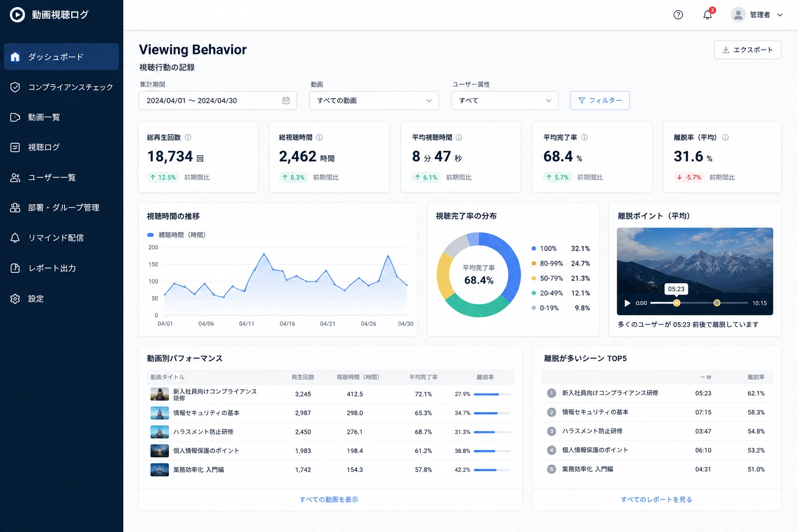
Task: Click thumbnail of ハラスメント防止研修 row
Action: [159, 432]
